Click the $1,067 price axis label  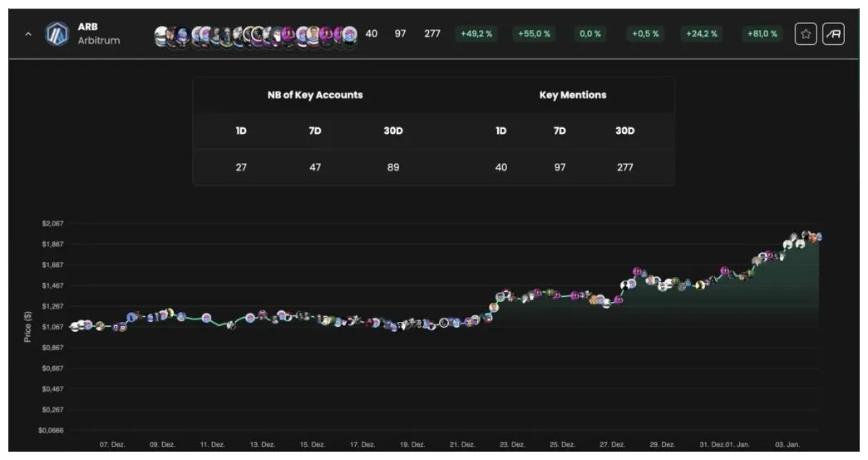[52, 327]
